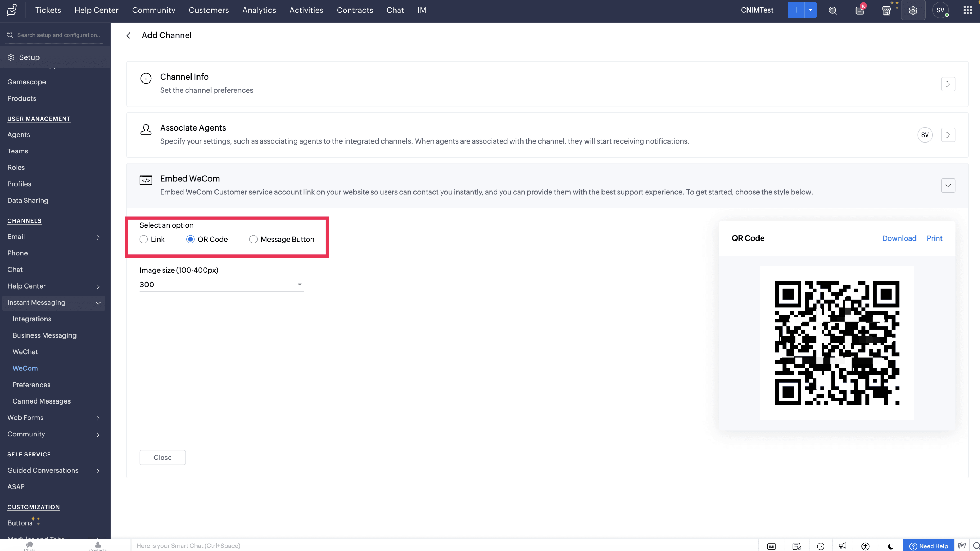Toggle night mode moon icon in bottom bar
980x551 pixels.
[x=891, y=546]
